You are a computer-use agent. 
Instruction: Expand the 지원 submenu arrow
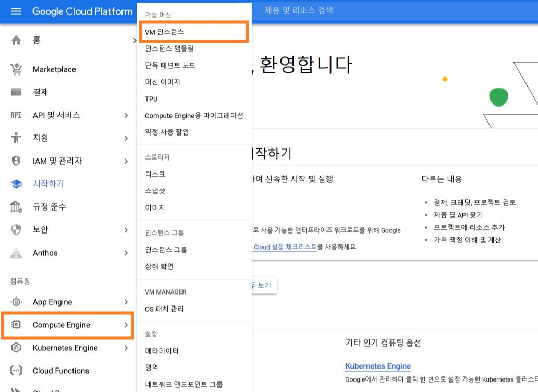(126, 138)
